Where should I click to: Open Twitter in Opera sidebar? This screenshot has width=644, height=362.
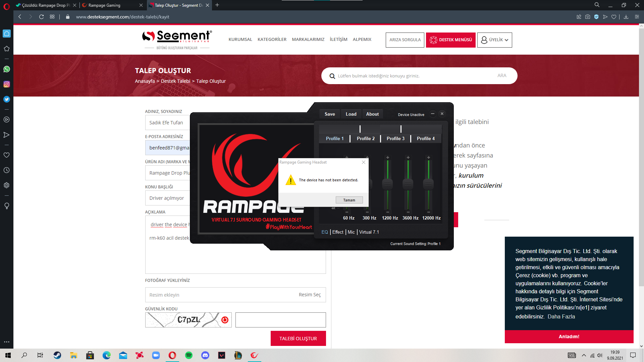click(7, 99)
